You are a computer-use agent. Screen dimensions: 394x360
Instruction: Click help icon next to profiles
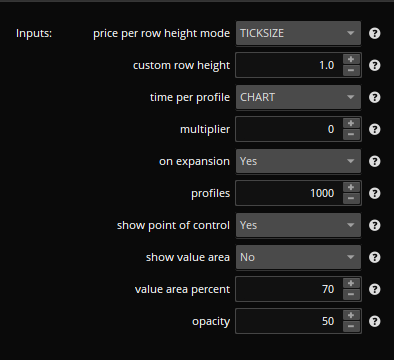coord(375,193)
